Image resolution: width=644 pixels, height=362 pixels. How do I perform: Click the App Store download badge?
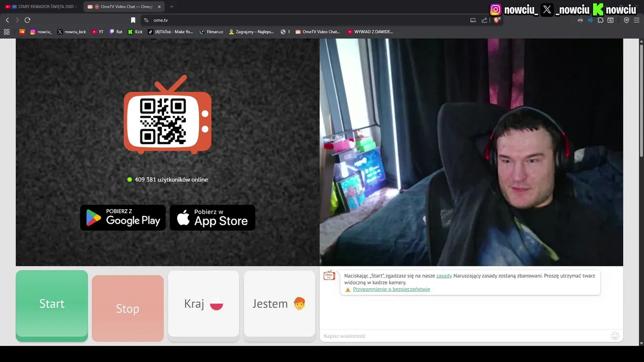[212, 218]
